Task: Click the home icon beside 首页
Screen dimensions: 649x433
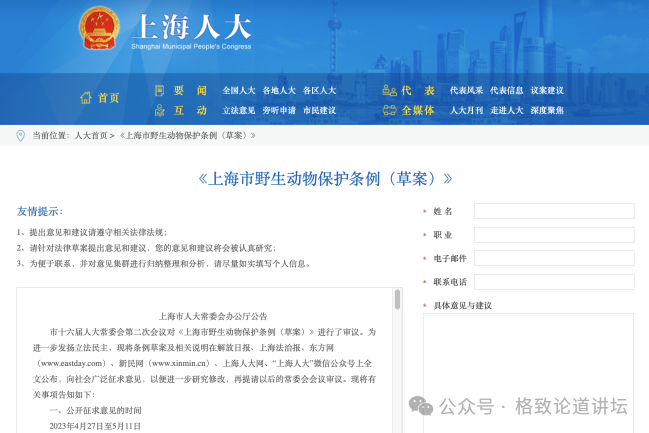Action: pos(86,98)
